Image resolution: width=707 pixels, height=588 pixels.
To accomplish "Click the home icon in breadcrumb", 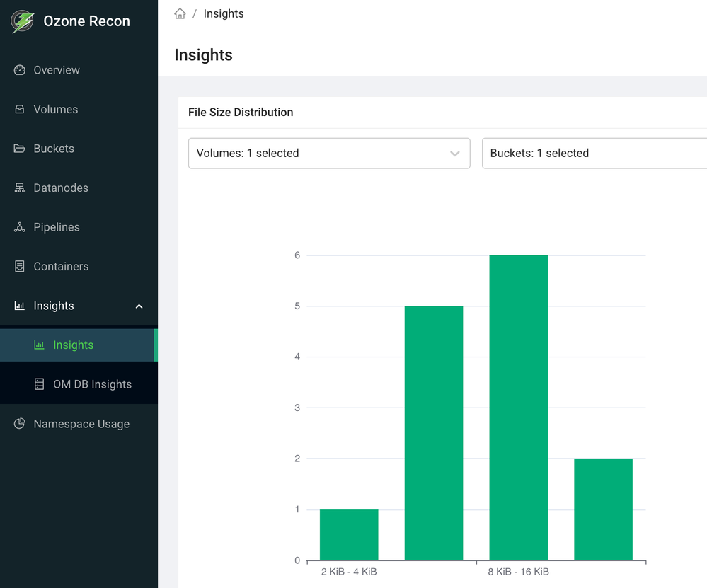I will [x=180, y=13].
